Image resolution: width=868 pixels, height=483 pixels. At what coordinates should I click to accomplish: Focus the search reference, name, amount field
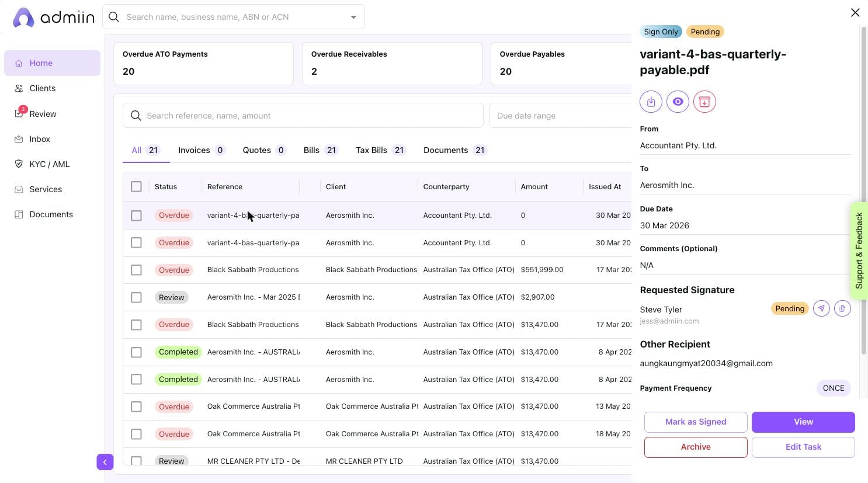[x=303, y=116]
